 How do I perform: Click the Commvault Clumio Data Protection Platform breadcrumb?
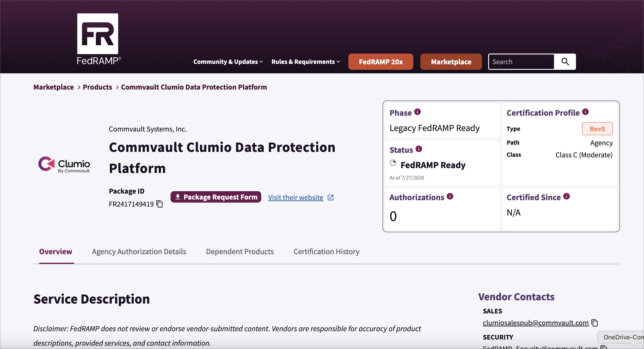point(194,87)
